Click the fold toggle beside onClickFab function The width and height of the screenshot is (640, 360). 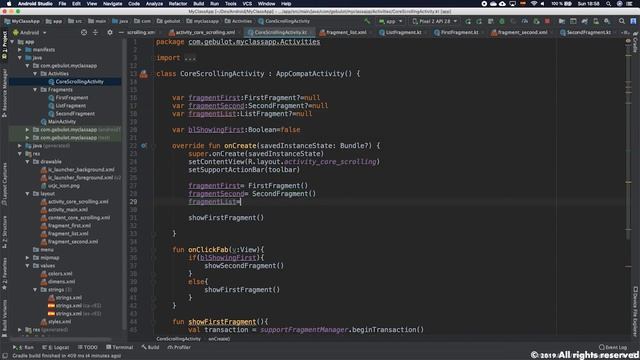[154, 249]
